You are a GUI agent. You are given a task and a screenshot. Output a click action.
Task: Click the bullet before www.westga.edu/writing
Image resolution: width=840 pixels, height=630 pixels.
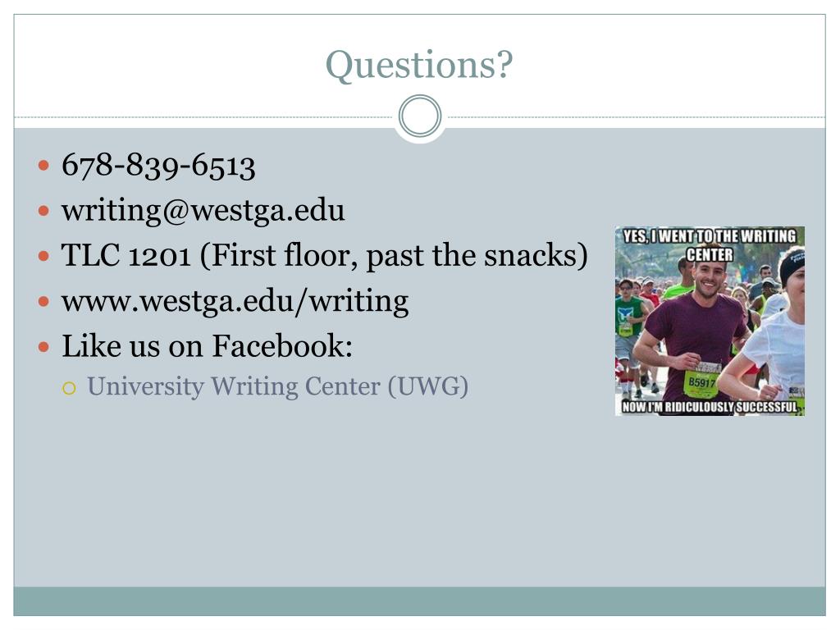coord(44,301)
